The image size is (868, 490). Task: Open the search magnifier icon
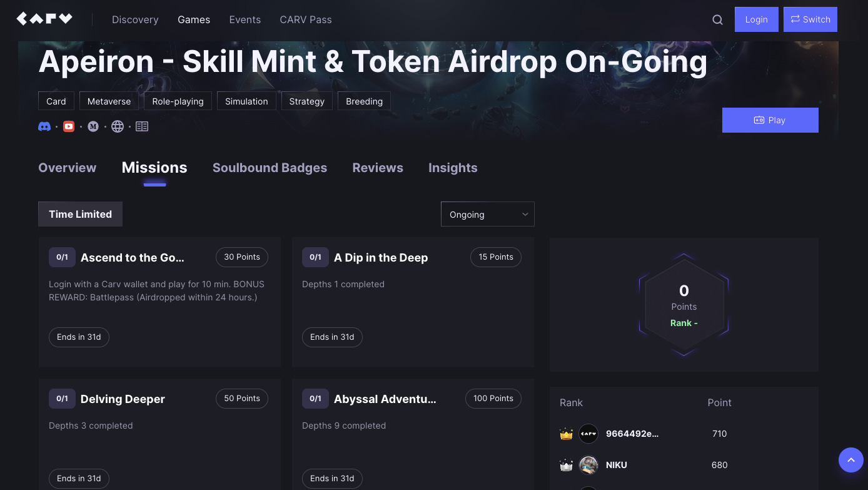click(717, 19)
